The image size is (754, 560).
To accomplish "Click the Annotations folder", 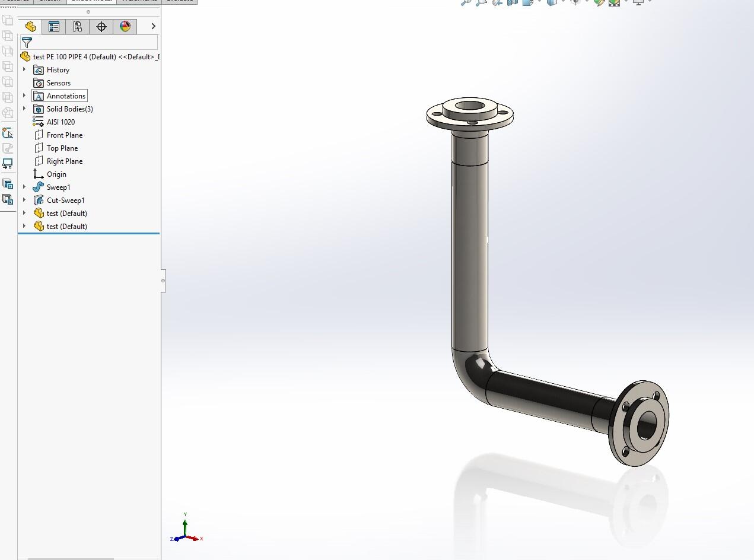I will [66, 96].
